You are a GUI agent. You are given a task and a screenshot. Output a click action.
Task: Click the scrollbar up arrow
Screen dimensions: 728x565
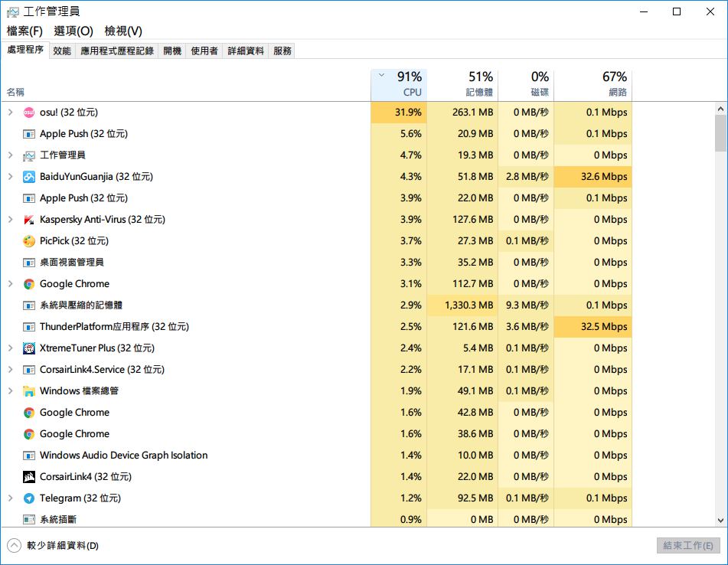[x=720, y=109]
